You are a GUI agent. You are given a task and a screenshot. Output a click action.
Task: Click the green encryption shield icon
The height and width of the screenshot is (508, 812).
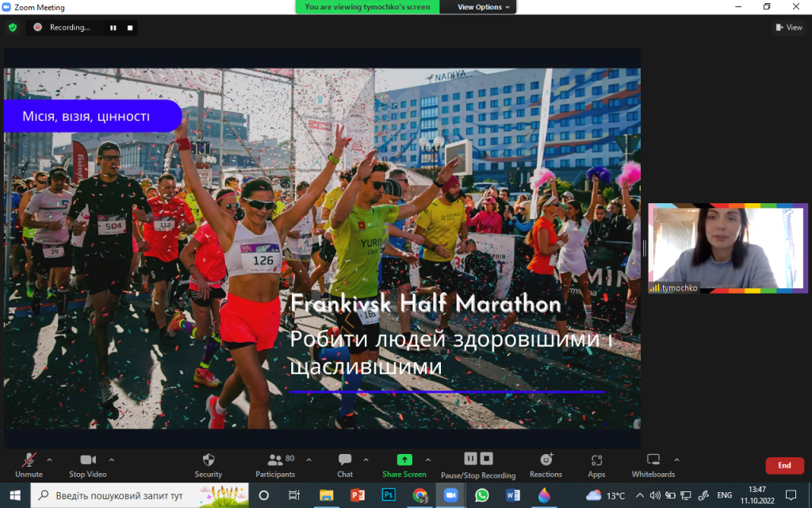[x=13, y=27]
